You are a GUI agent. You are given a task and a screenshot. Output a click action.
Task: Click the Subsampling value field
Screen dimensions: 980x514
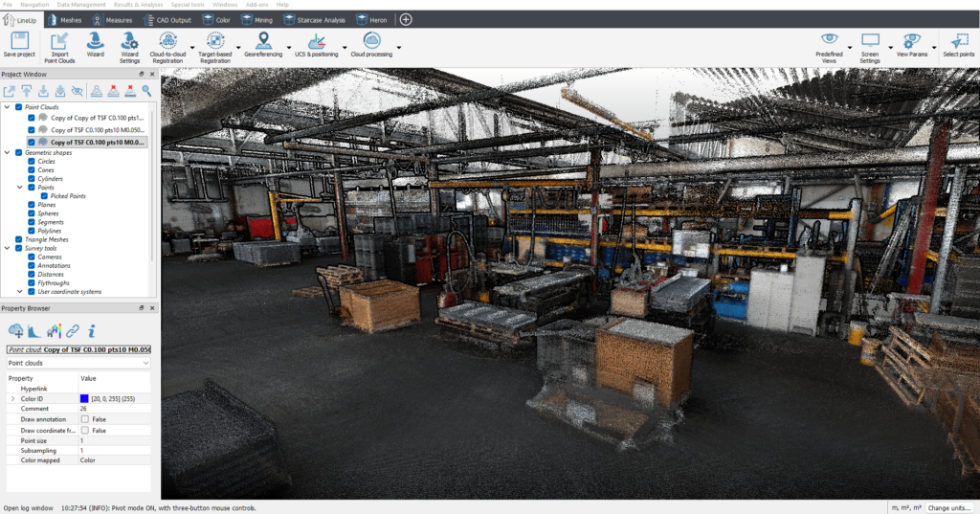(x=115, y=450)
